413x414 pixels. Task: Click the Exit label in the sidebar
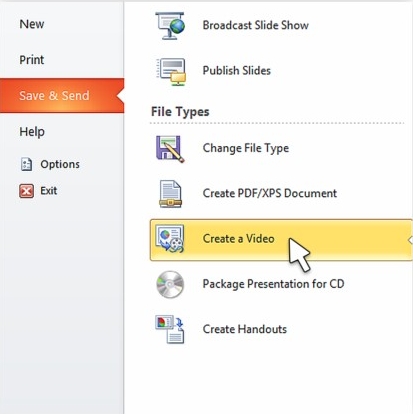(x=49, y=191)
